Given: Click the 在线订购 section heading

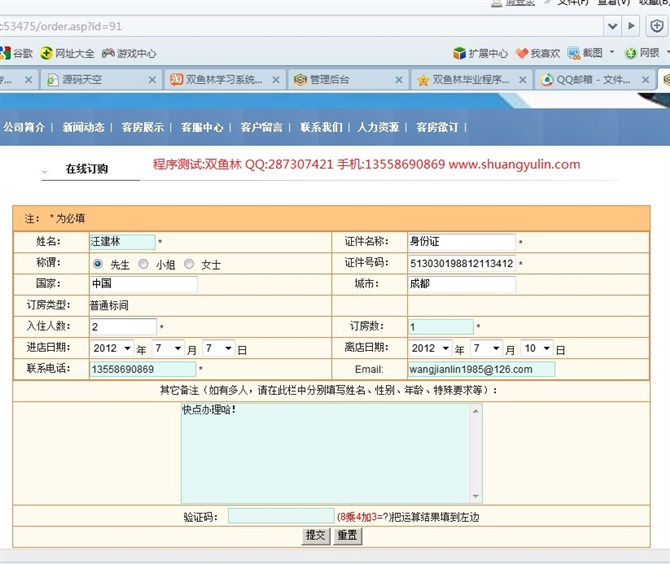Looking at the screenshot, I should pyautogui.click(x=87, y=169).
